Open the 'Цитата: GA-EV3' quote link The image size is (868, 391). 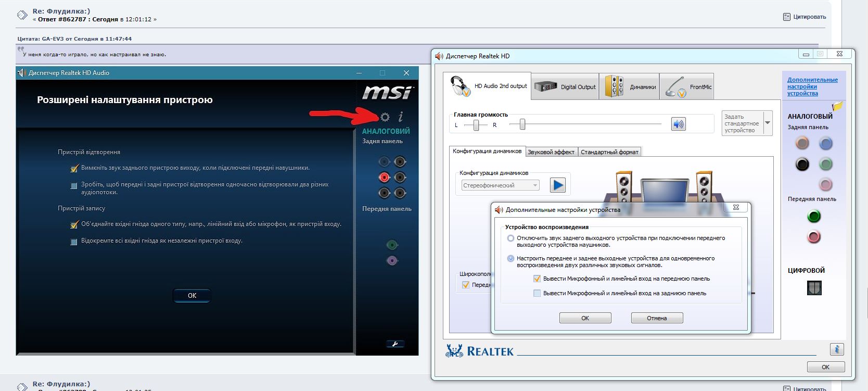pyautogui.click(x=74, y=39)
